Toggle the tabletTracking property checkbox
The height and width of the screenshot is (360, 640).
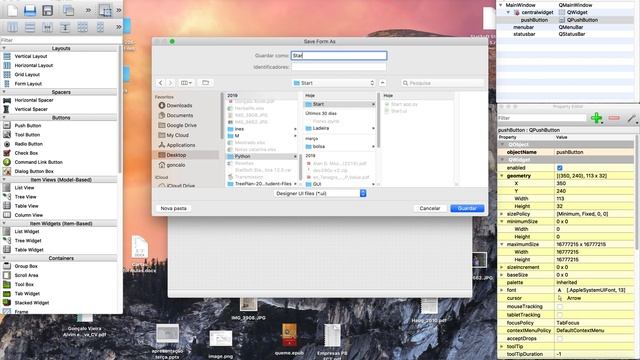(560, 315)
